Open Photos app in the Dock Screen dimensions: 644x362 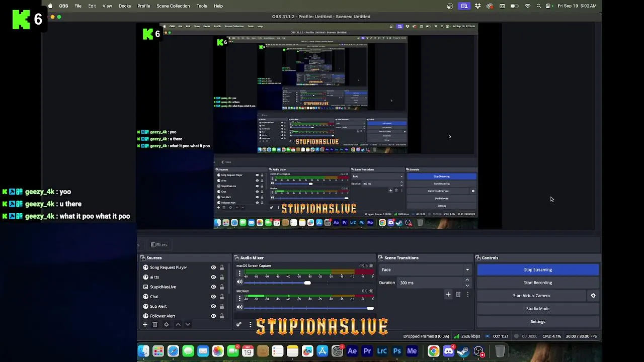(x=218, y=351)
